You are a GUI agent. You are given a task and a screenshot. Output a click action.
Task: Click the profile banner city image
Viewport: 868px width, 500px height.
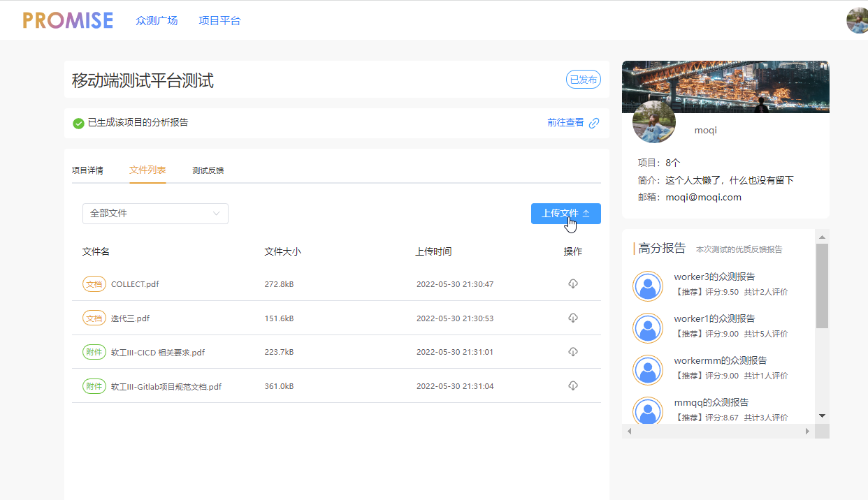coord(725,87)
